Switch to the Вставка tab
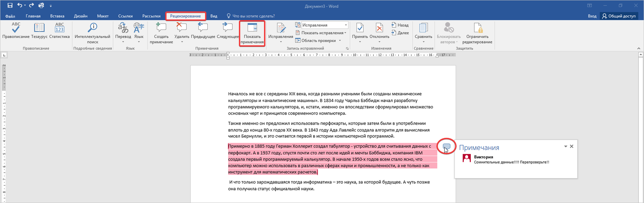The image size is (644, 203). [x=57, y=16]
